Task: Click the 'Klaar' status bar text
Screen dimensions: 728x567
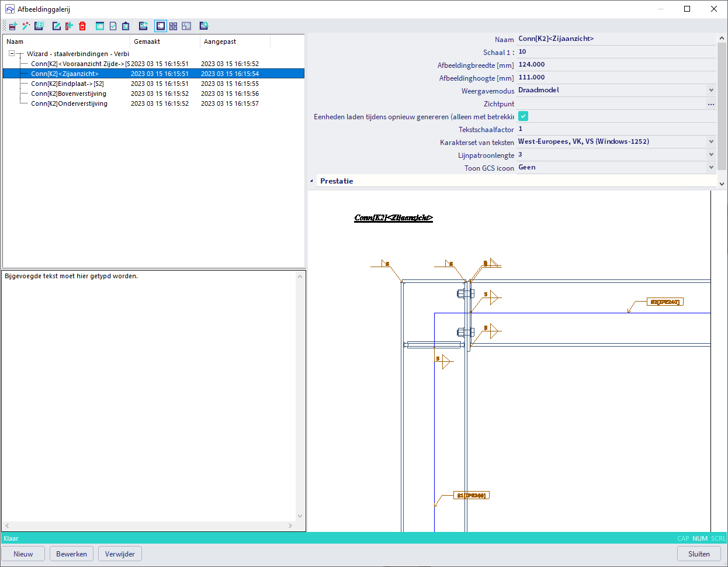Action: [x=11, y=538]
